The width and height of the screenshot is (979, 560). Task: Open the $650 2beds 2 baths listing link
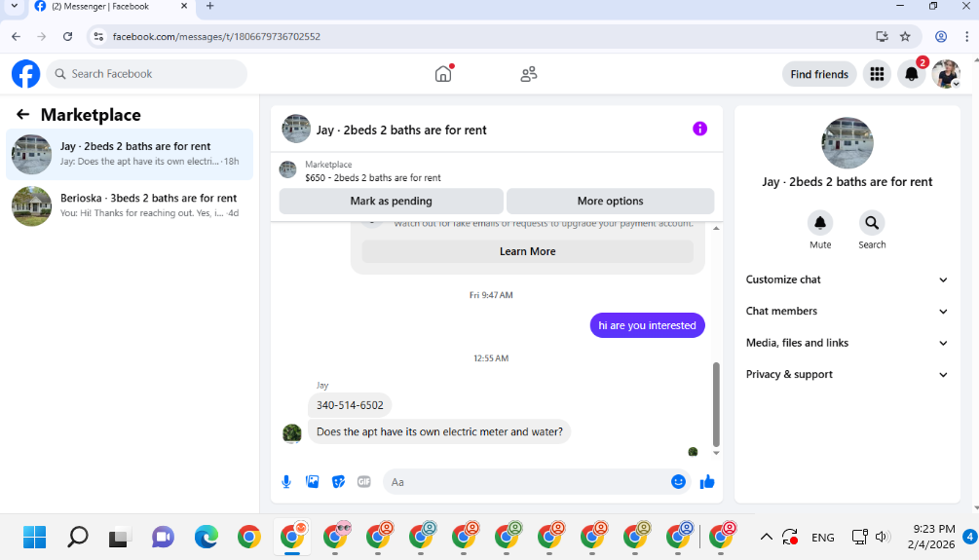click(373, 178)
